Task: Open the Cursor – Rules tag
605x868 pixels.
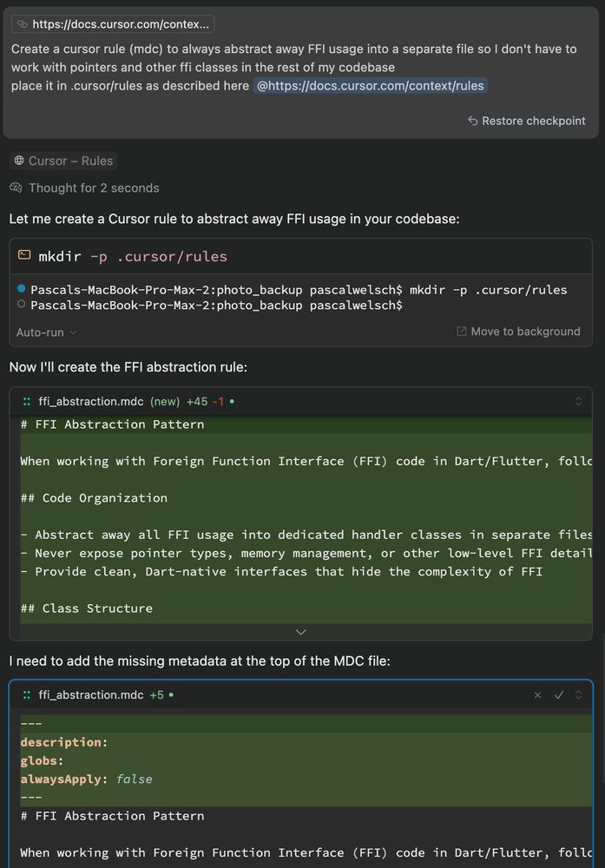Action: (x=63, y=161)
